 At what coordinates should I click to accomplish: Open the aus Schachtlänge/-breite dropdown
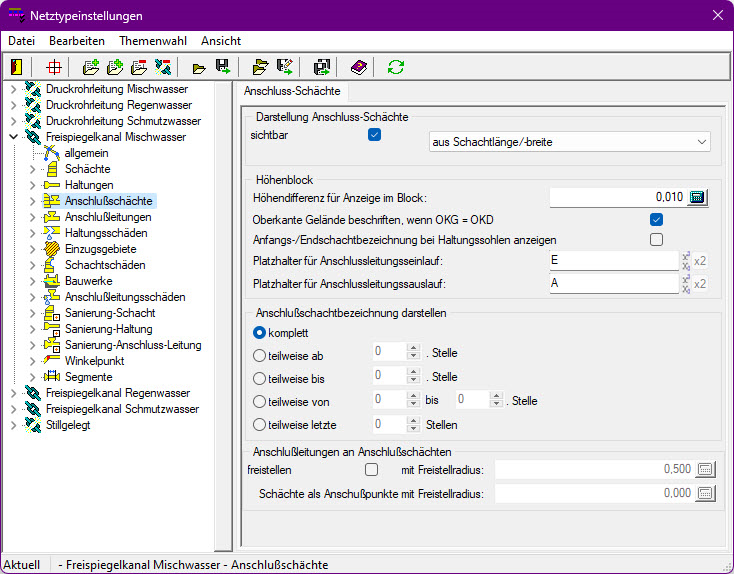(x=569, y=142)
